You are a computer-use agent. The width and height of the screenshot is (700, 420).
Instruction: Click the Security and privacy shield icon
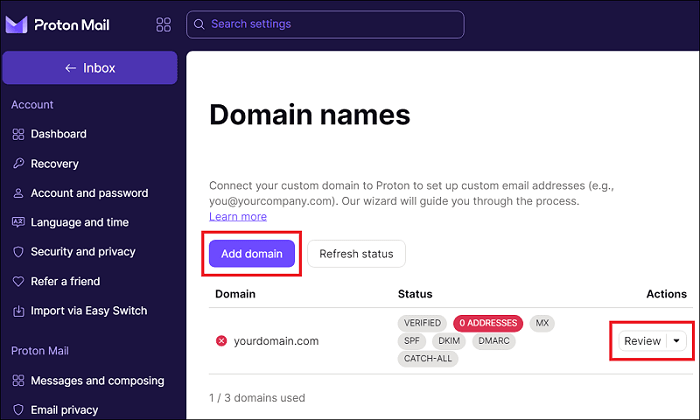pyautogui.click(x=18, y=252)
